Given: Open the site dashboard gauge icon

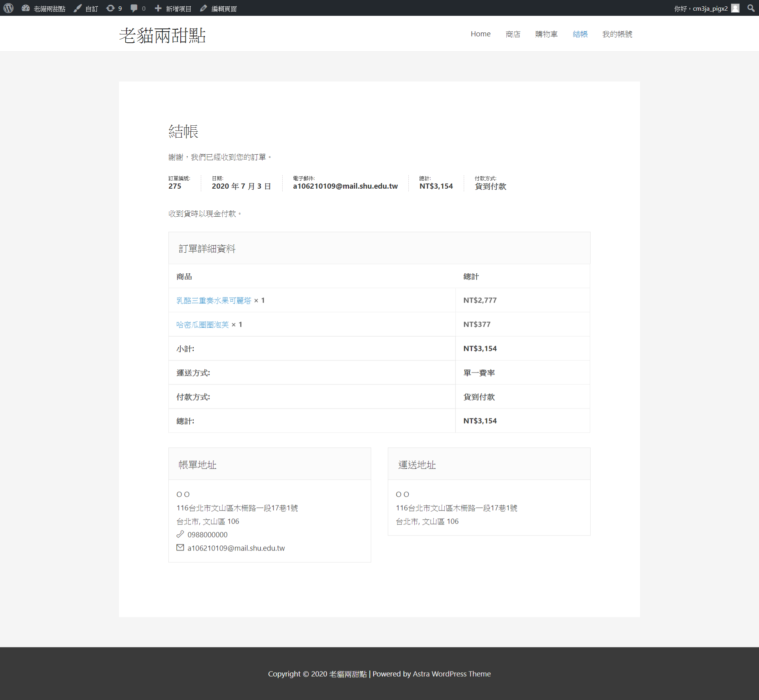Looking at the screenshot, I should (26, 8).
